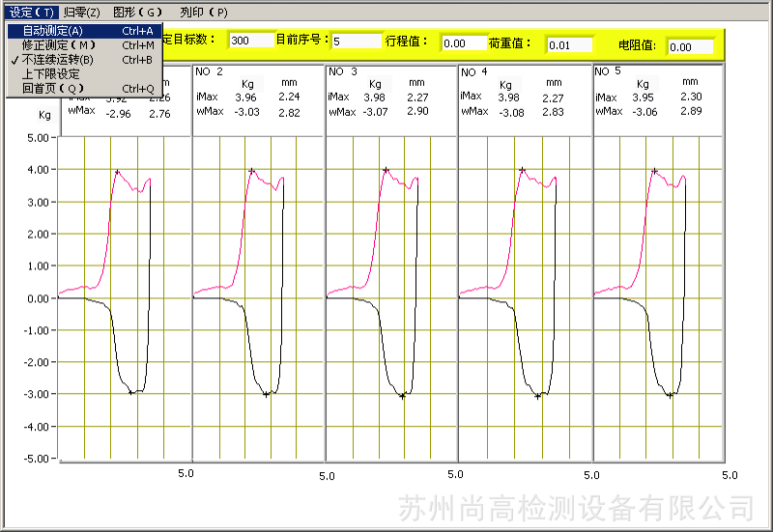Screen dimensions: 773x532
Task: Click the NO 5 chart header label
Action: (x=608, y=71)
